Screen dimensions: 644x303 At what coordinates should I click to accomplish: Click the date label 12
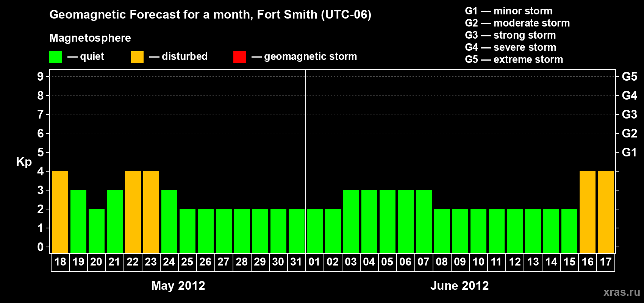(515, 262)
